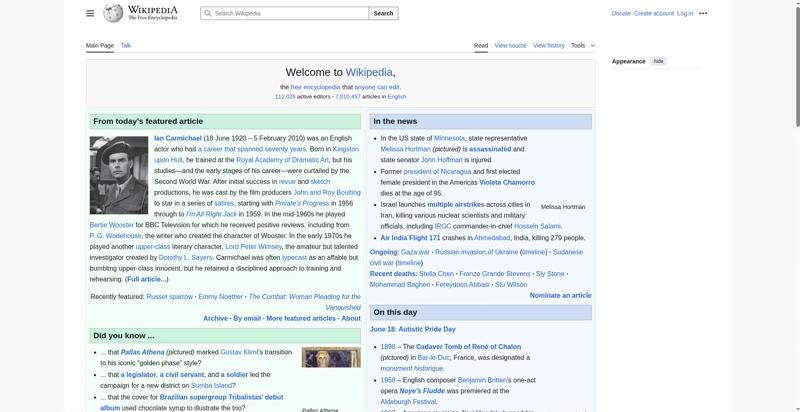Open the featured article Archive link

215,318
